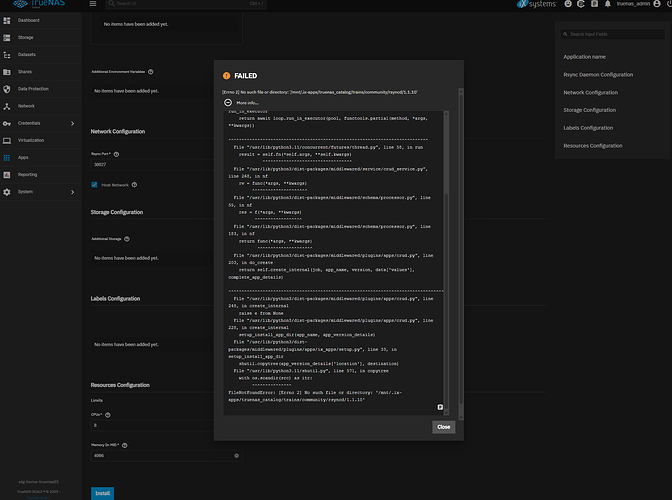Image resolution: width=672 pixels, height=500 pixels.
Task: Show help for Host Network
Action: tap(134, 185)
